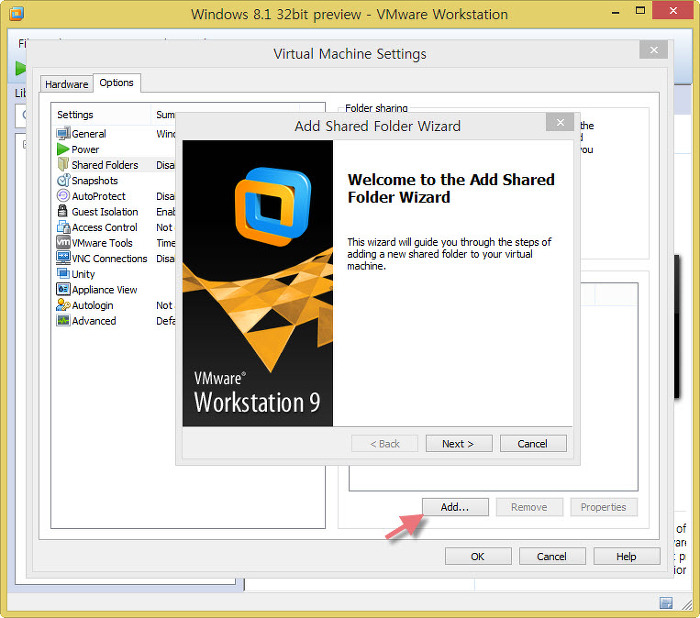Select the Guest Isolation icon
The height and width of the screenshot is (618, 700).
point(63,212)
